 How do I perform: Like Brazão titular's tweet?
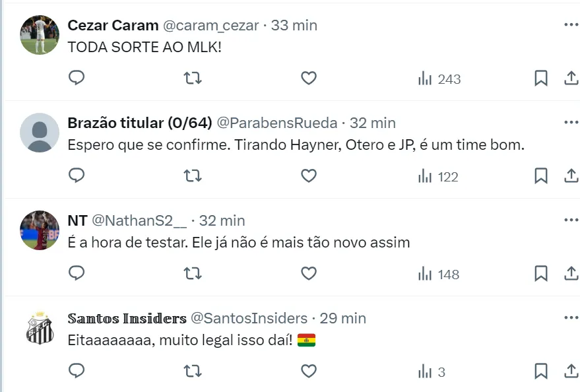(308, 176)
